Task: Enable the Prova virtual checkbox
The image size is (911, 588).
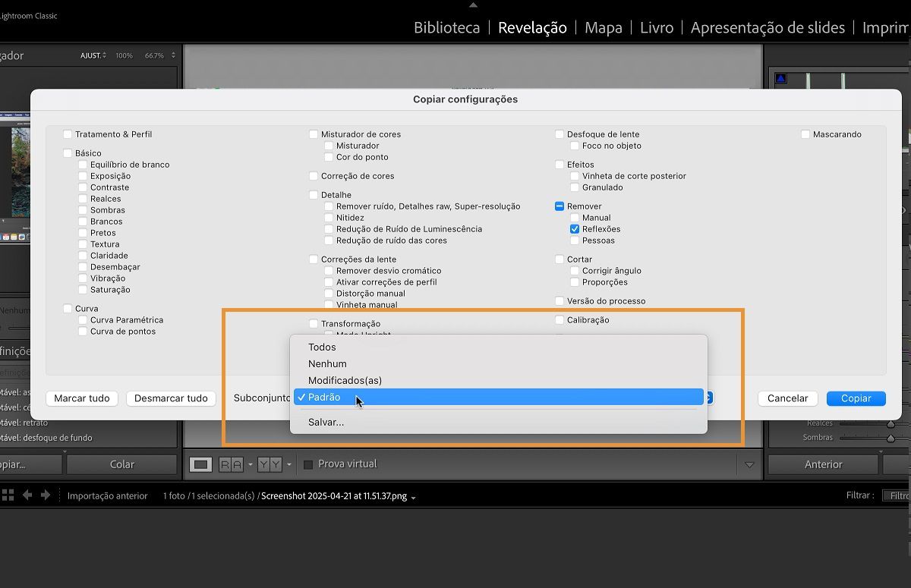Action: [307, 464]
